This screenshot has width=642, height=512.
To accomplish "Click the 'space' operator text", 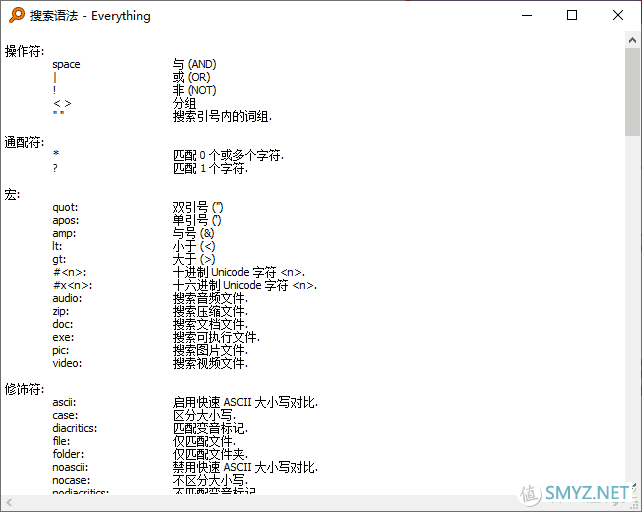I will [66, 65].
